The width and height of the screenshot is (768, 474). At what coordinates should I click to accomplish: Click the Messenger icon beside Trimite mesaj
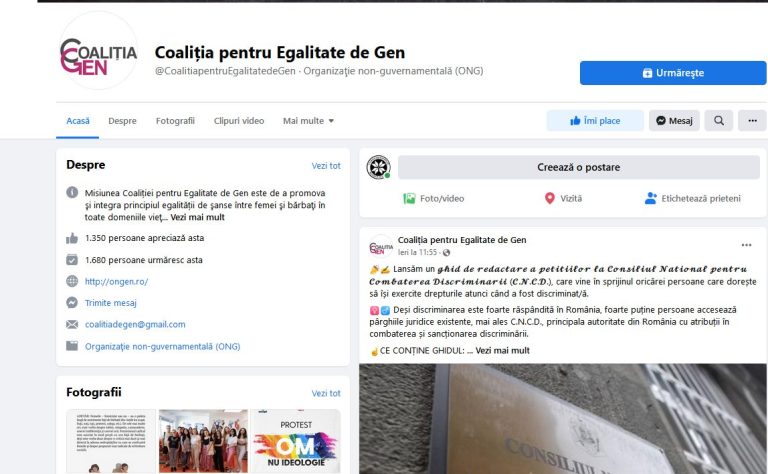pos(72,303)
